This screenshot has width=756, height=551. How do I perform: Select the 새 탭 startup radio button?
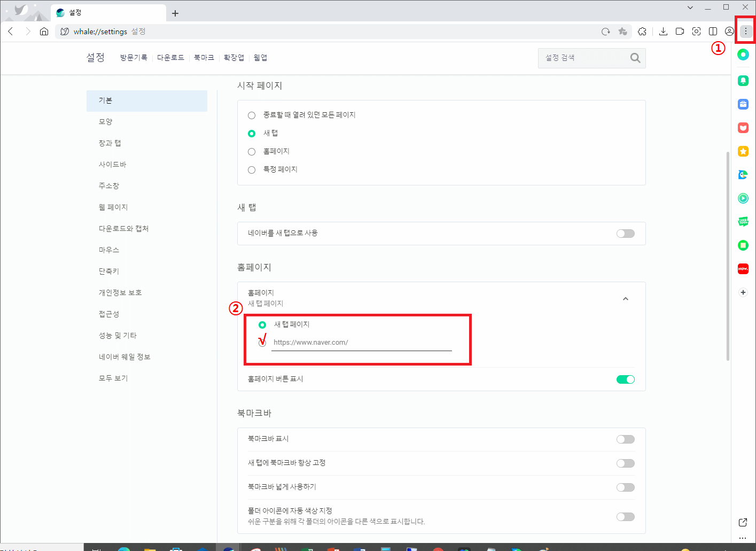click(251, 133)
